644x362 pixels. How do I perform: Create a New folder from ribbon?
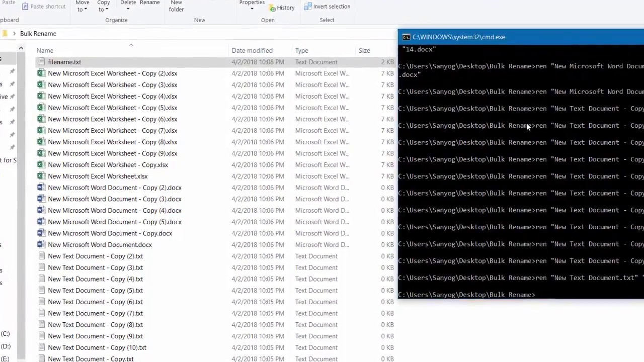pos(176,6)
